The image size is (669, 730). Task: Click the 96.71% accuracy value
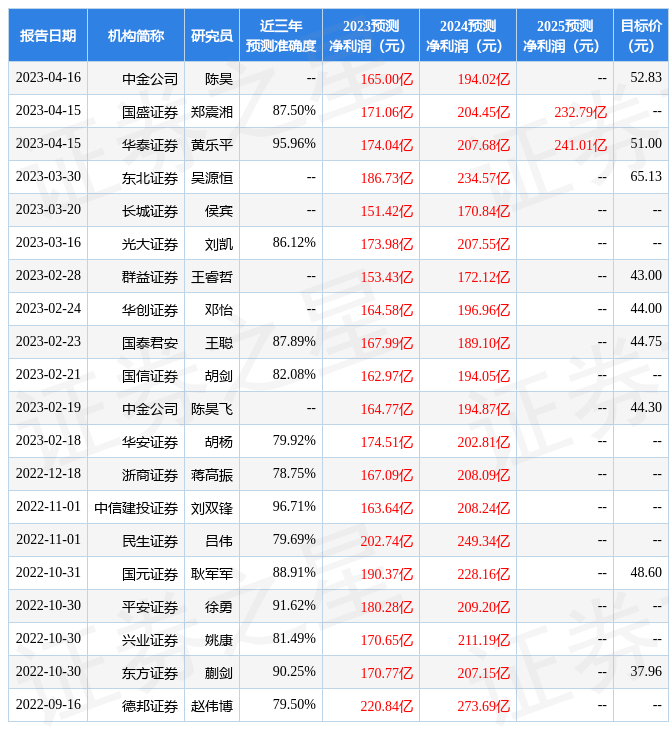(x=294, y=507)
